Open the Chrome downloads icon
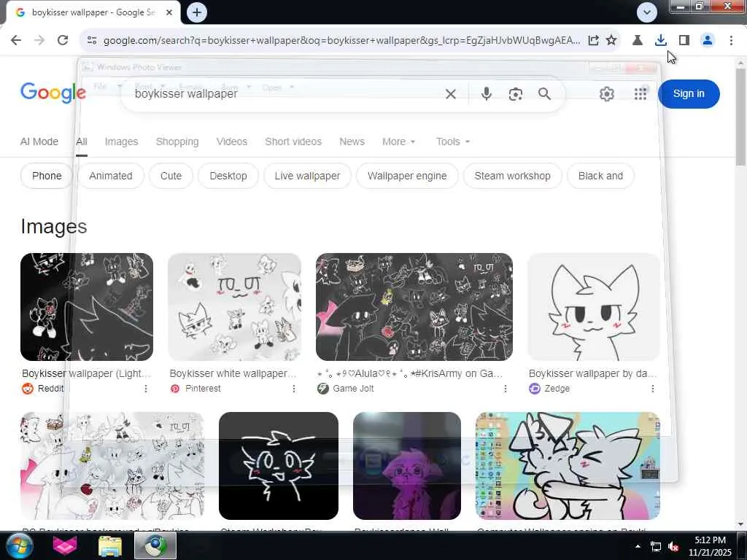The width and height of the screenshot is (747, 560). (x=660, y=41)
